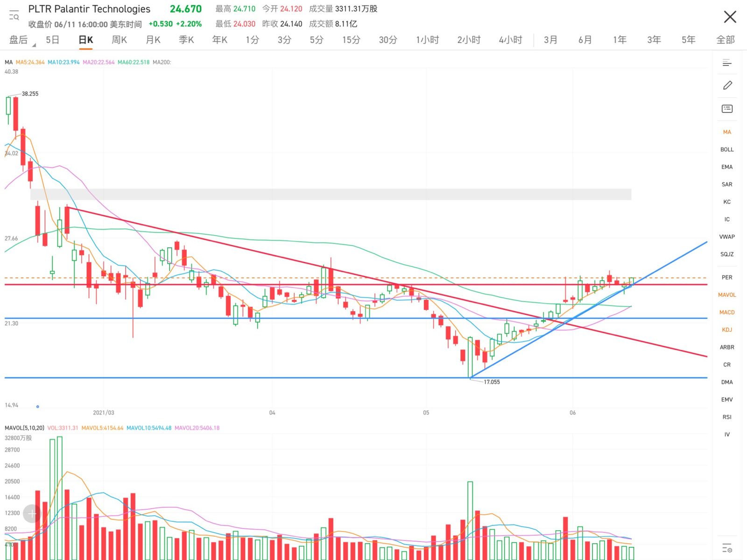Screen dimensions: 747x560
Task: Click the MA5:24.364 legend value
Action: (30, 62)
